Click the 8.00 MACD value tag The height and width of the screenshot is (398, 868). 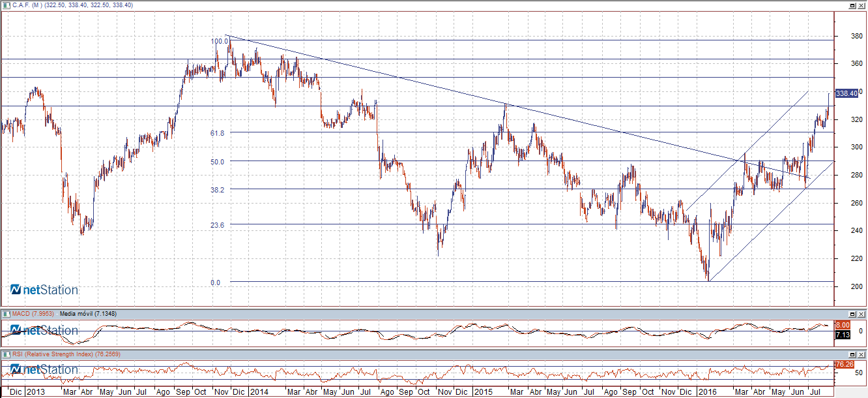(x=843, y=324)
